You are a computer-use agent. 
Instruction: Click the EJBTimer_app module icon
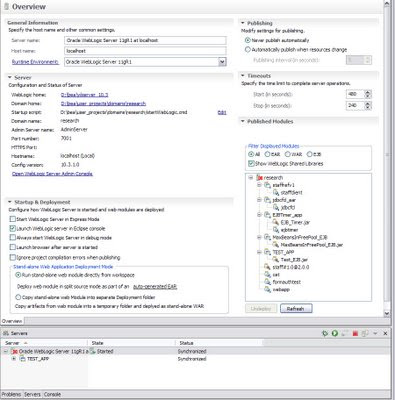267,215
